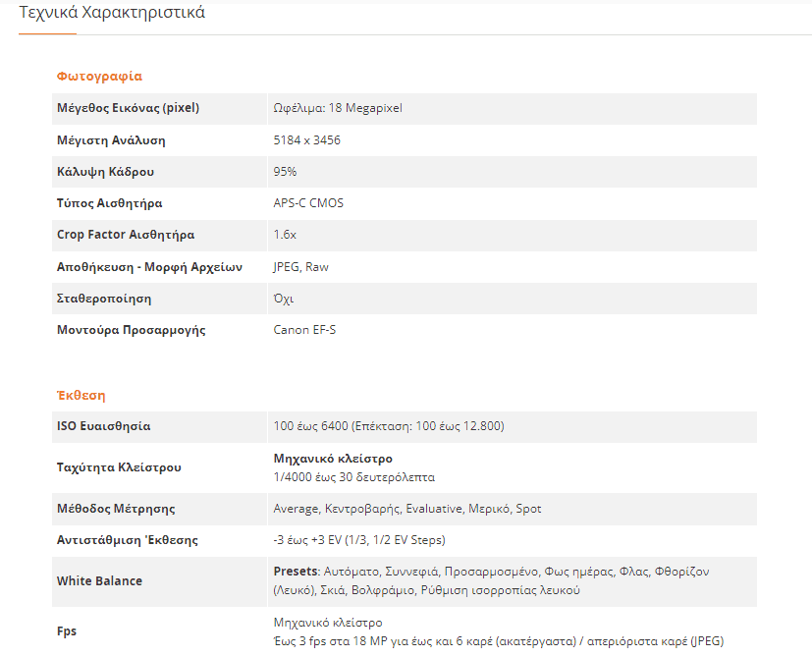The image size is (812, 657).
Task: Select the White Balance row label
Action: [x=99, y=580]
